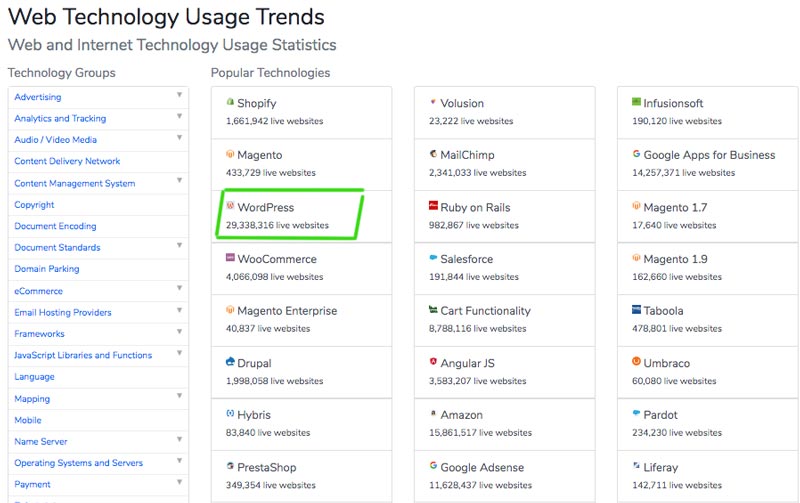800x503 pixels.
Task: Open the Content Delivery Network group
Action: [x=67, y=161]
